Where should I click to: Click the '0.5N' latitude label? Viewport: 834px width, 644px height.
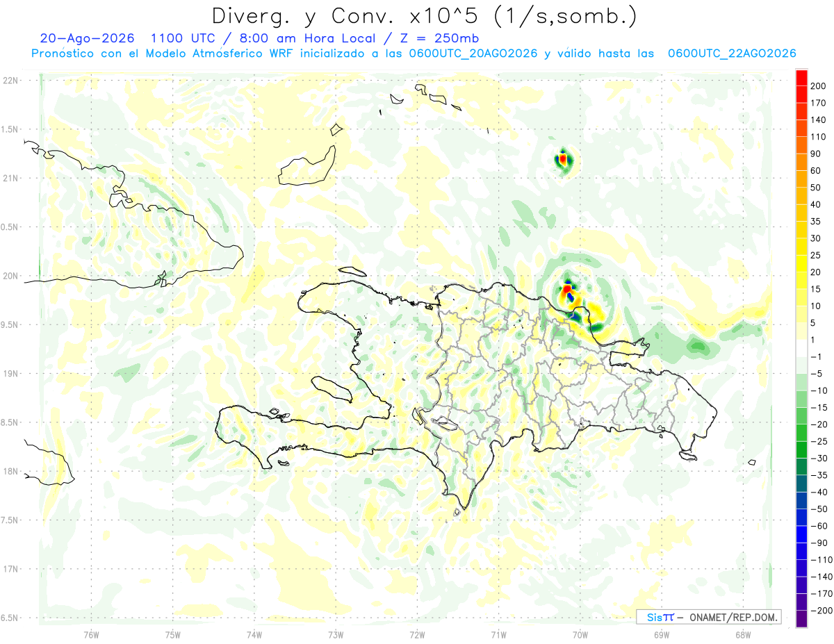coord(10,227)
